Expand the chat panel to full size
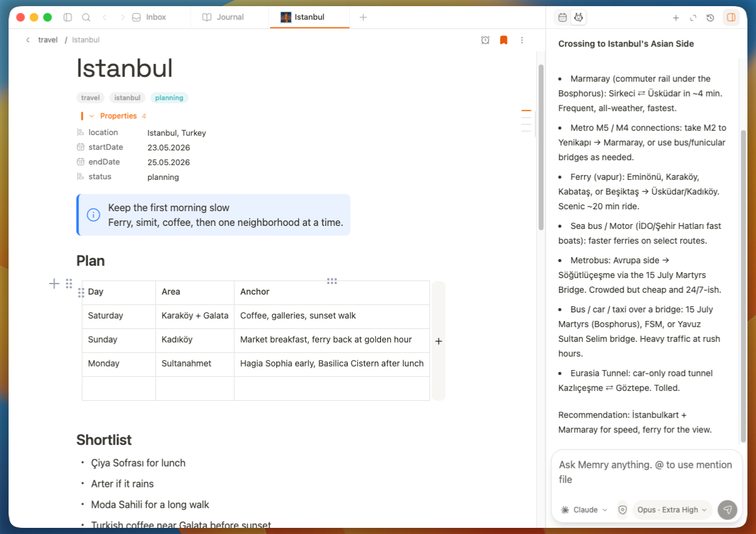Screen dimensions: 756x534 (x=693, y=18)
